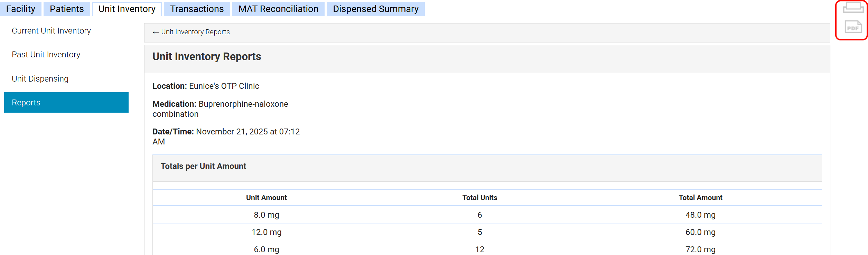Click the printer icon to print report

pyautogui.click(x=853, y=8)
